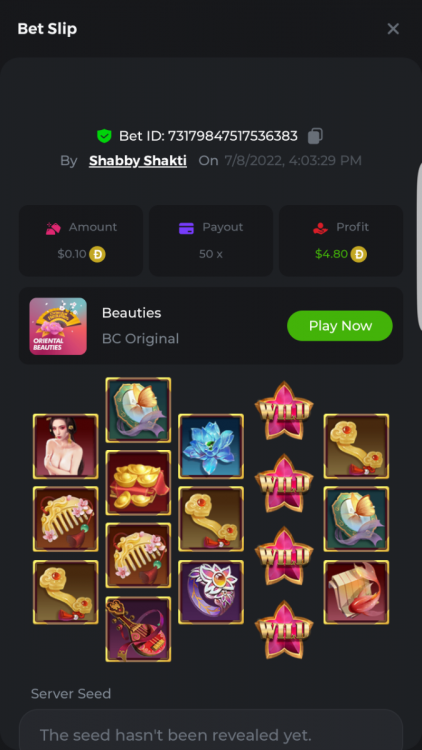Select the blue lotus flower symbol
The width and height of the screenshot is (422, 750).
point(211,446)
